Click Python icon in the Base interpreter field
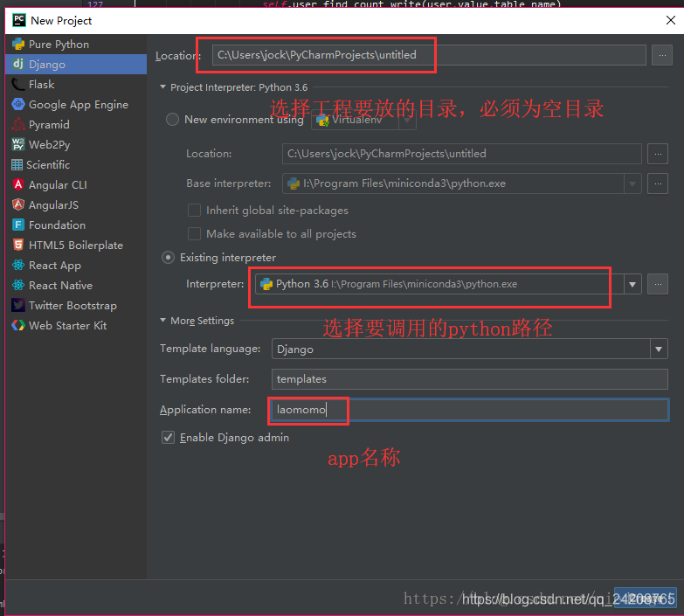The image size is (684, 616). point(294,183)
